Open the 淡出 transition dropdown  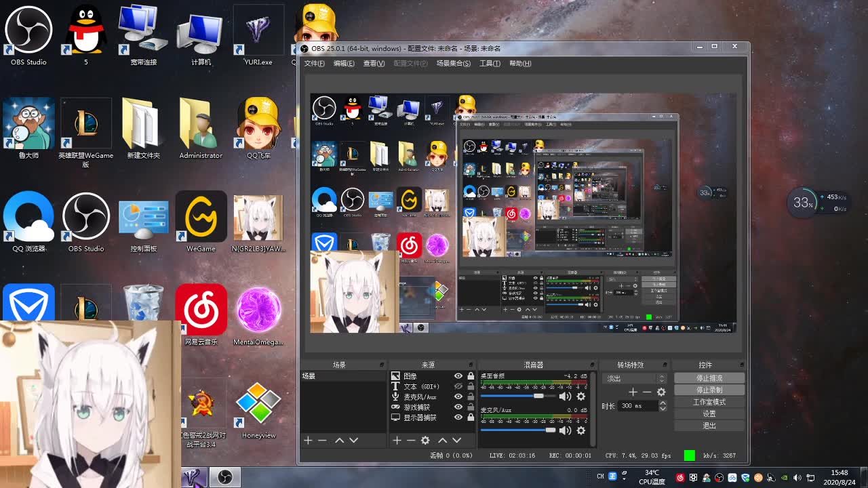(x=635, y=378)
